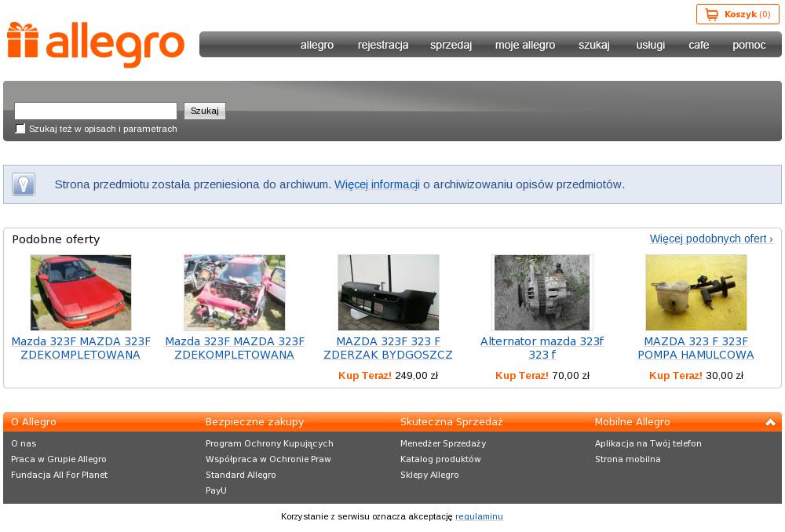Visit Sklepy Allegro footer link
The image size is (785, 532).
pyautogui.click(x=429, y=475)
